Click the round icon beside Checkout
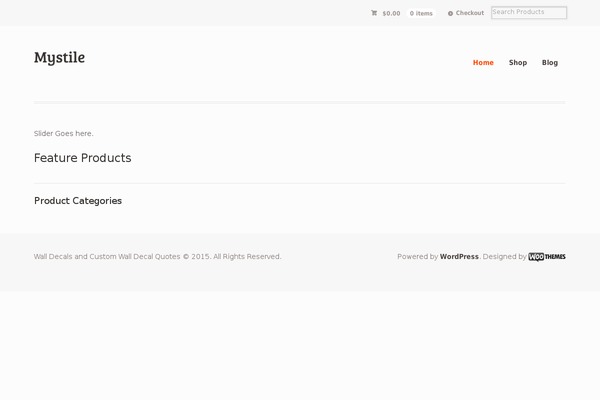 (x=450, y=13)
